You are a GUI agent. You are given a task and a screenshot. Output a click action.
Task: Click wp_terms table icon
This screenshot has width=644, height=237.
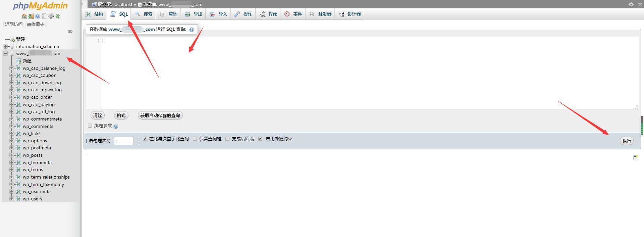pos(19,170)
